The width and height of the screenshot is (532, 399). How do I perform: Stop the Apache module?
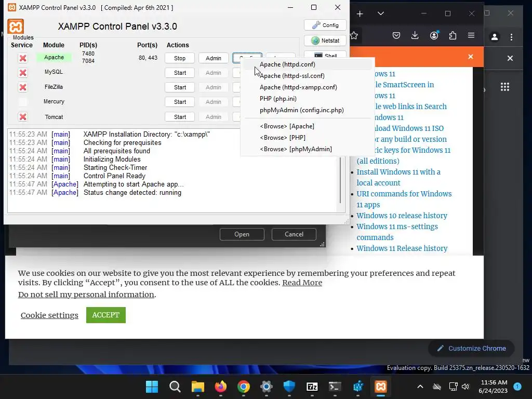180,58
